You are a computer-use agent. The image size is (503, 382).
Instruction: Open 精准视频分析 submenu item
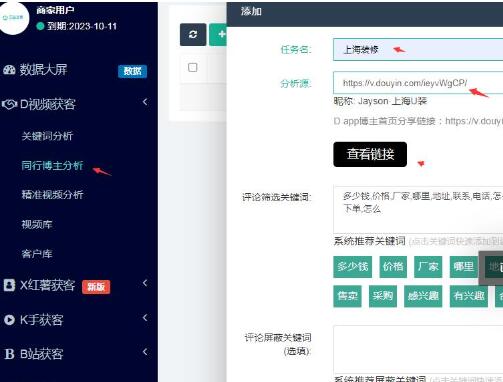pos(52,195)
